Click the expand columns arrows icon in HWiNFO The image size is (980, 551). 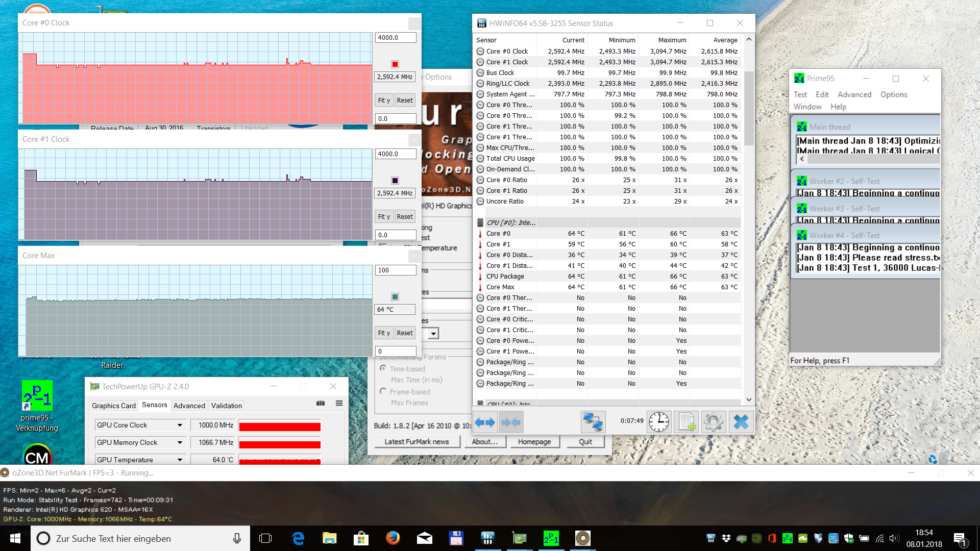click(x=484, y=422)
